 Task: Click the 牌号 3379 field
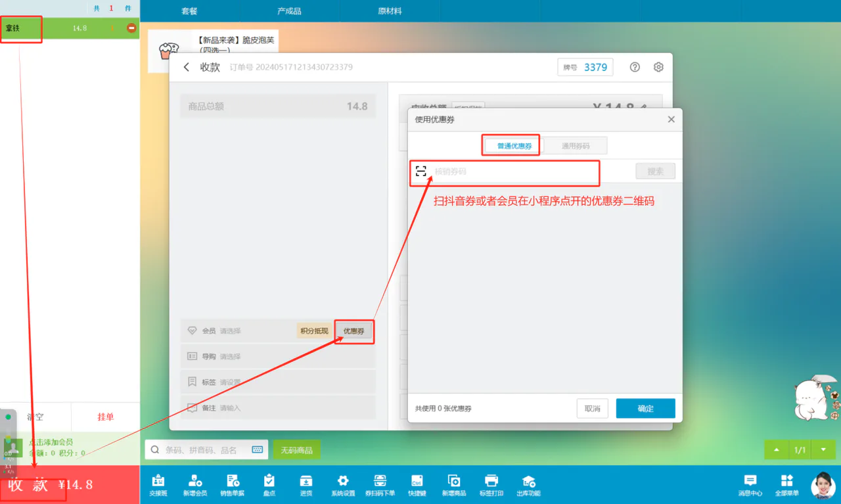pyautogui.click(x=585, y=67)
